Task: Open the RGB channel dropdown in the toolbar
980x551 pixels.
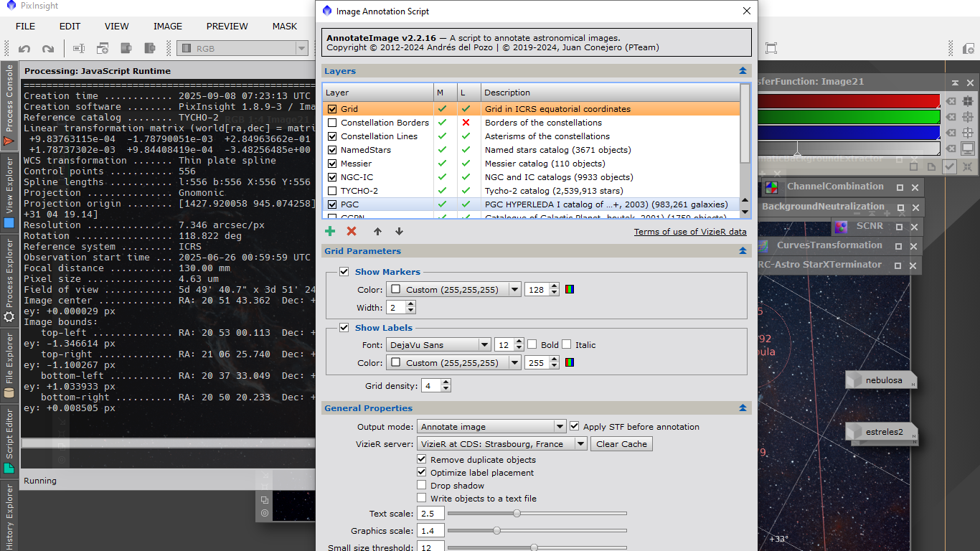Action: [x=242, y=49]
